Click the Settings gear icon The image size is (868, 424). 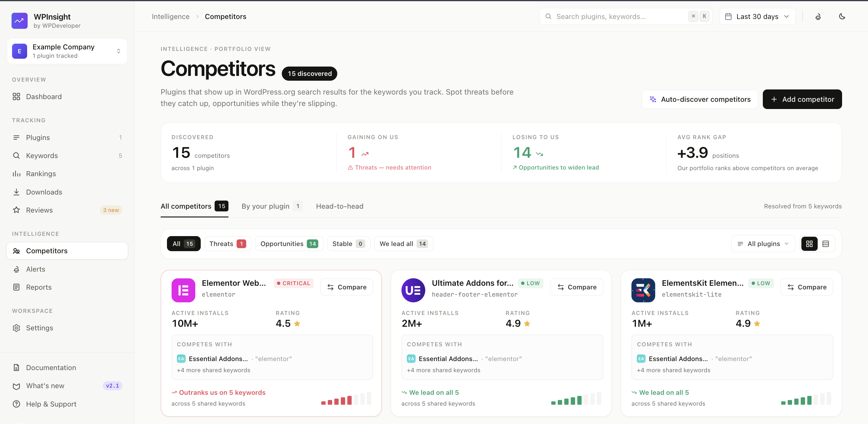(16, 328)
